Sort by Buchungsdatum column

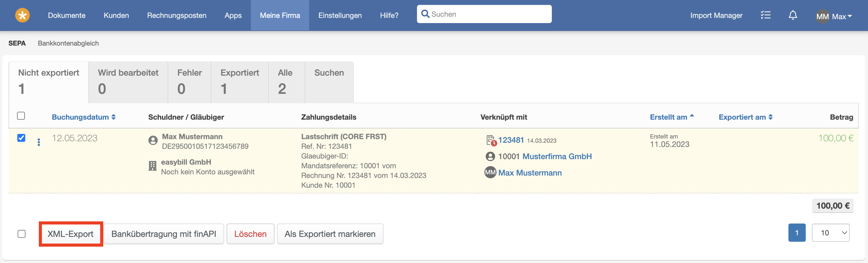click(83, 117)
